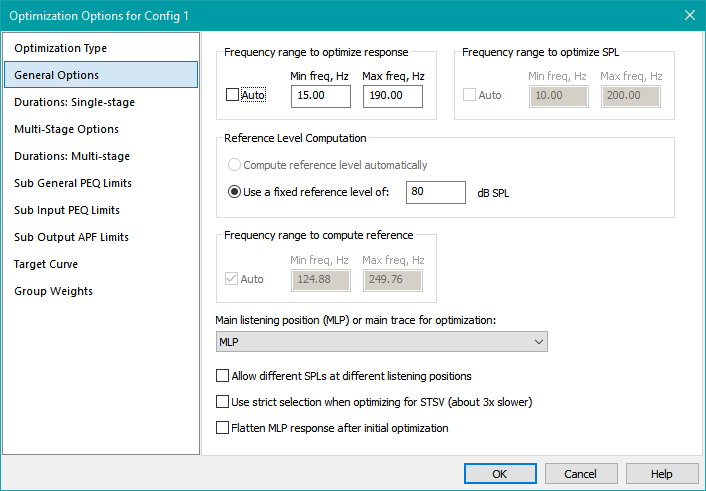Show Durations: Multi-stage settings
The image size is (706, 491).
(101, 156)
